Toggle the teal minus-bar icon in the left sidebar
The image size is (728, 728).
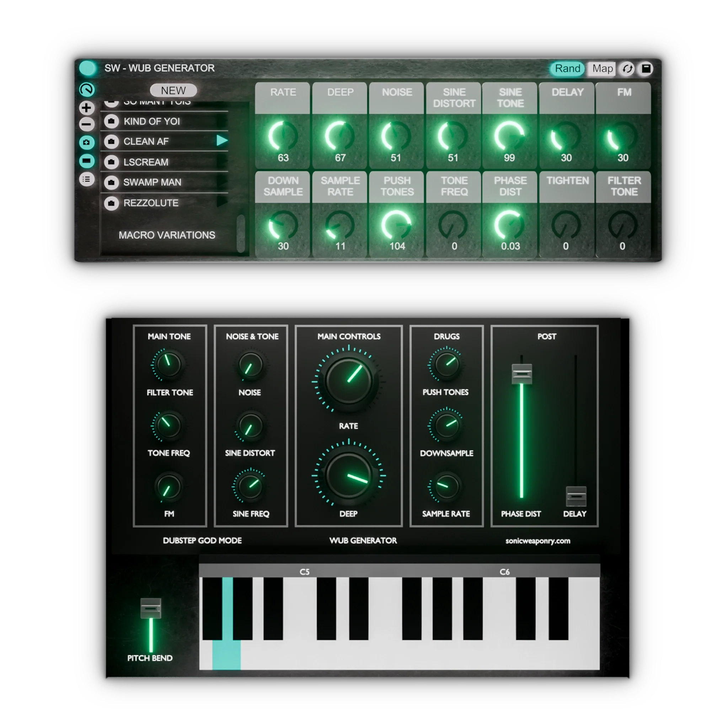coord(87,161)
